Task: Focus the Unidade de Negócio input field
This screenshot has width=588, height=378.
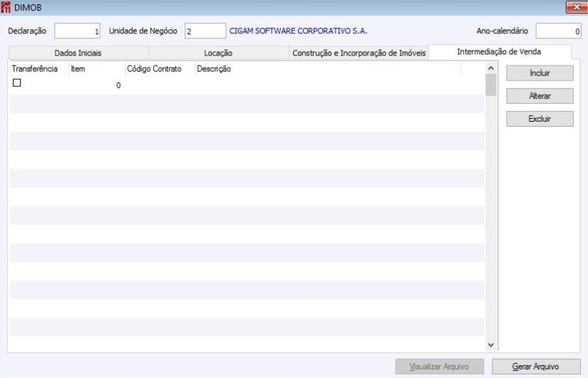Action: point(205,31)
